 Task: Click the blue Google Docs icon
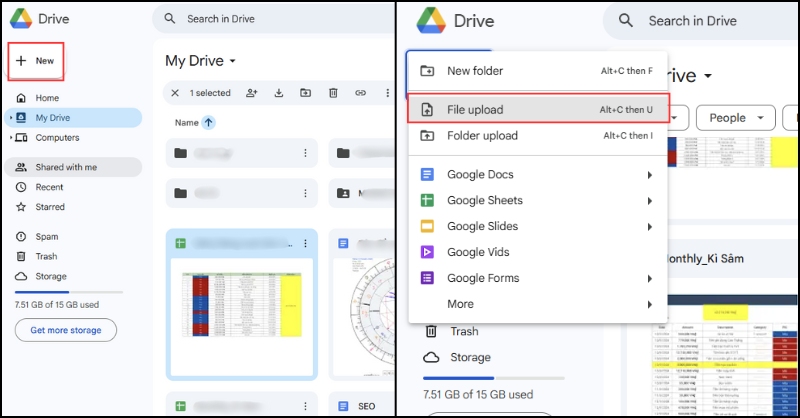[x=427, y=175]
